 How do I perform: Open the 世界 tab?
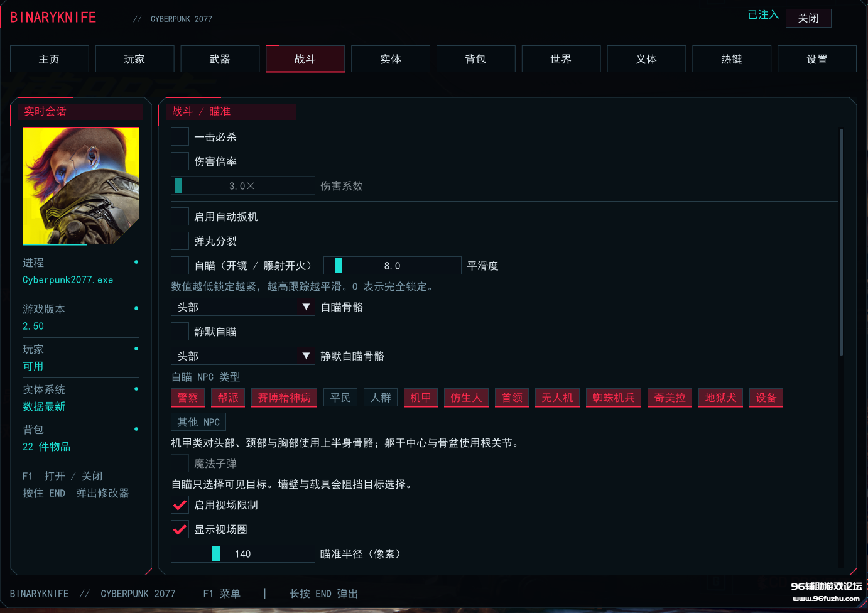(x=561, y=59)
